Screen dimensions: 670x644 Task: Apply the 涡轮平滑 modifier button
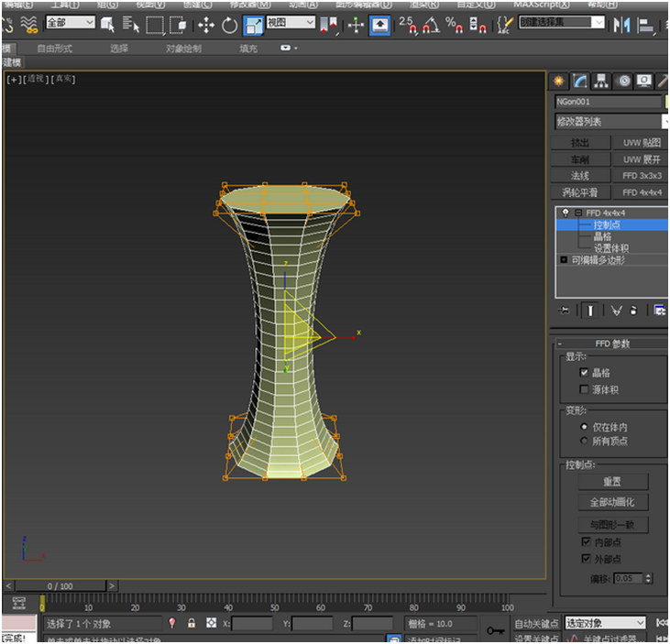point(580,192)
